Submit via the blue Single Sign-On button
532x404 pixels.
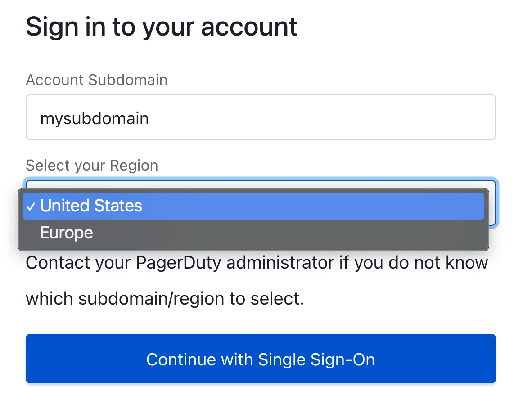(x=261, y=359)
